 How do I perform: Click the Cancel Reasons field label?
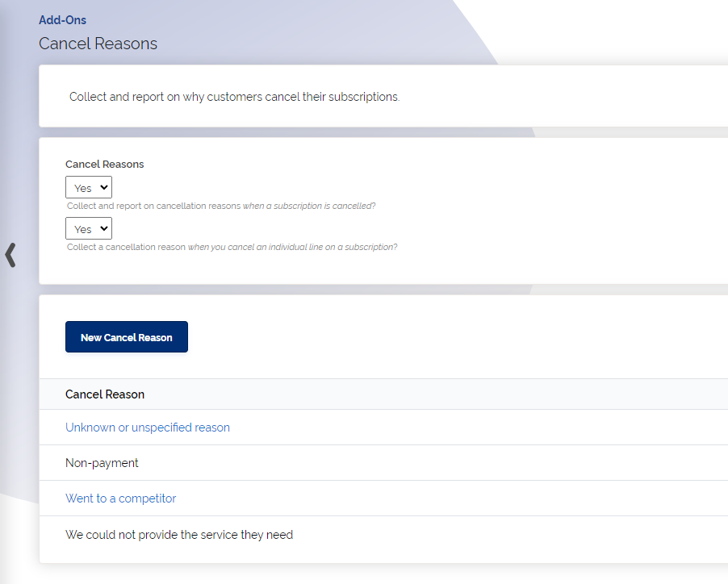point(104,165)
